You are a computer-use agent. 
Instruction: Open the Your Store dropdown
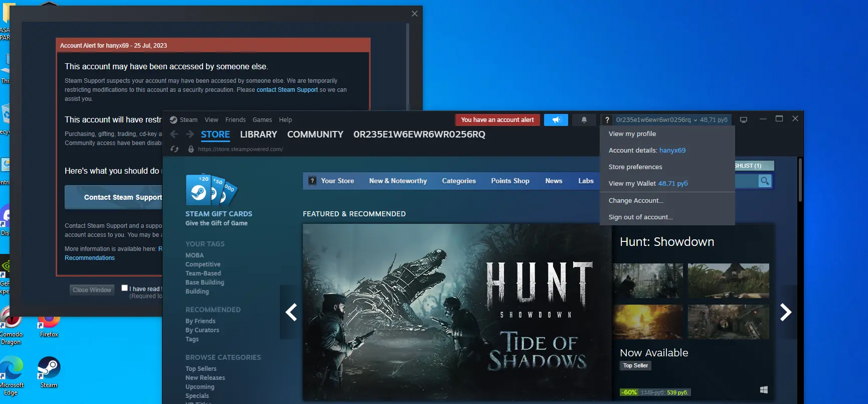pyautogui.click(x=337, y=181)
